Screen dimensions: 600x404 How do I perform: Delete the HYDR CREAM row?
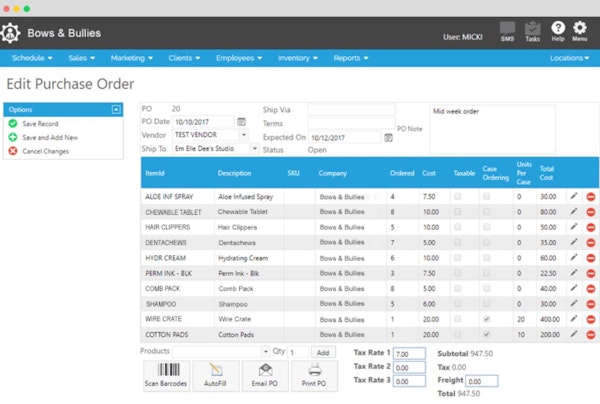coord(591,258)
